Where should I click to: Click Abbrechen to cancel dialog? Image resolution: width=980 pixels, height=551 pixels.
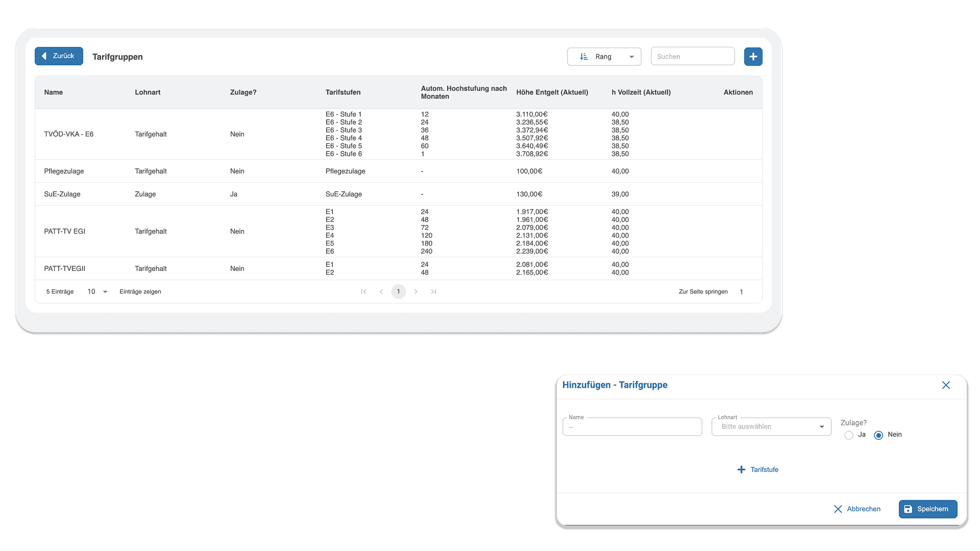pyautogui.click(x=857, y=509)
